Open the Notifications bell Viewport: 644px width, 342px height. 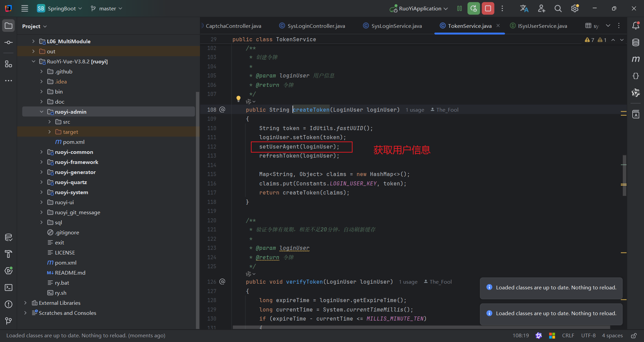pos(636,25)
